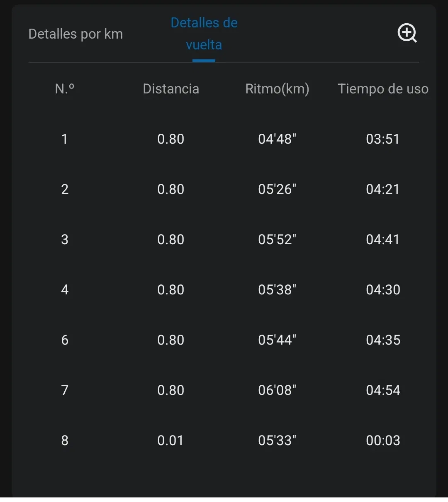
Task: Tap lap 1 pace 04'48"
Action: point(277,139)
